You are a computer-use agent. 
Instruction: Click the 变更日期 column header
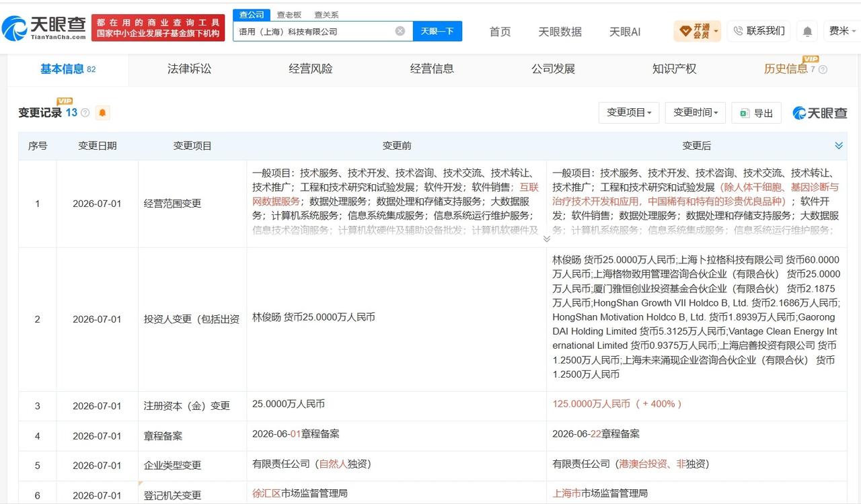pyautogui.click(x=98, y=146)
